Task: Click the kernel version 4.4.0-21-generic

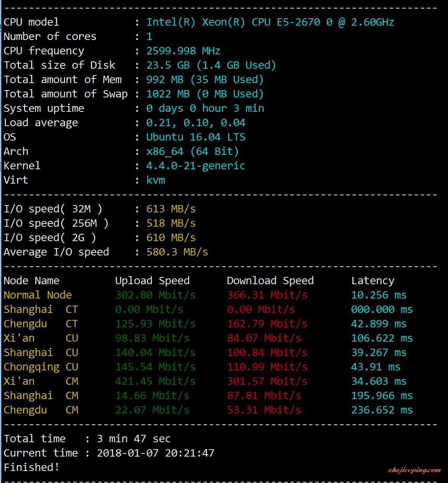Action: 196,166
